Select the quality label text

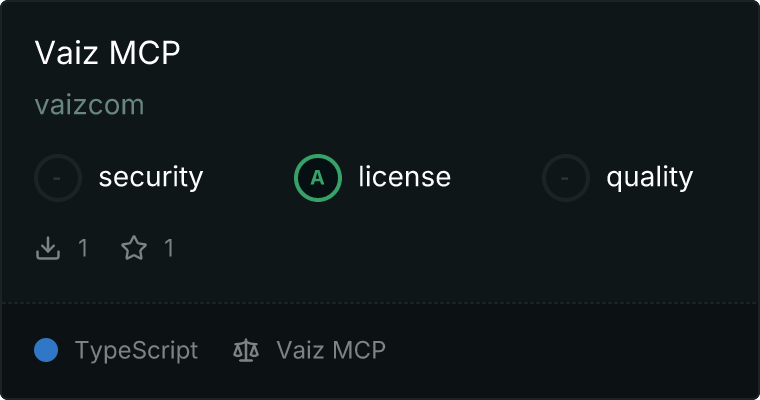[x=649, y=177]
